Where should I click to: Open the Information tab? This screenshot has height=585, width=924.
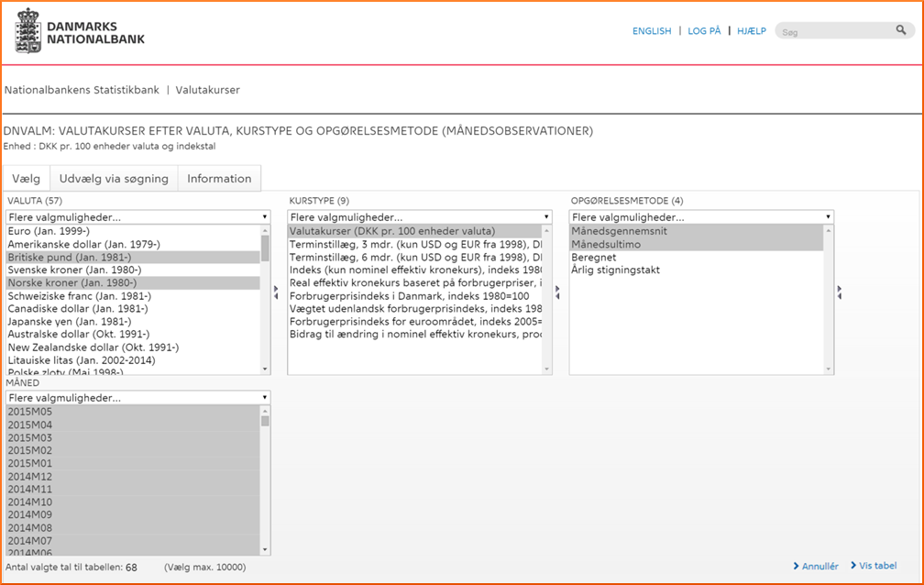tap(219, 179)
